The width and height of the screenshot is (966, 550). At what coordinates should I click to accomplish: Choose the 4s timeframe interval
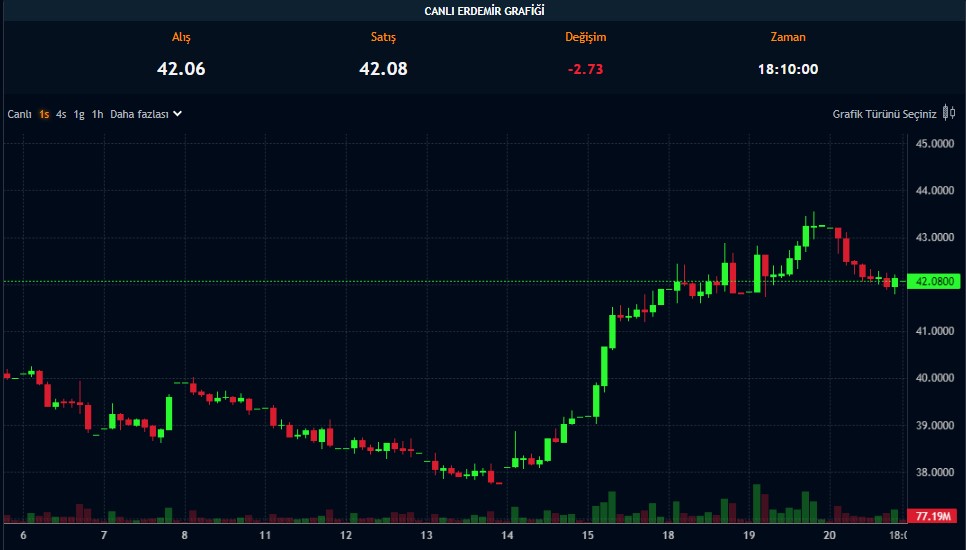point(62,114)
